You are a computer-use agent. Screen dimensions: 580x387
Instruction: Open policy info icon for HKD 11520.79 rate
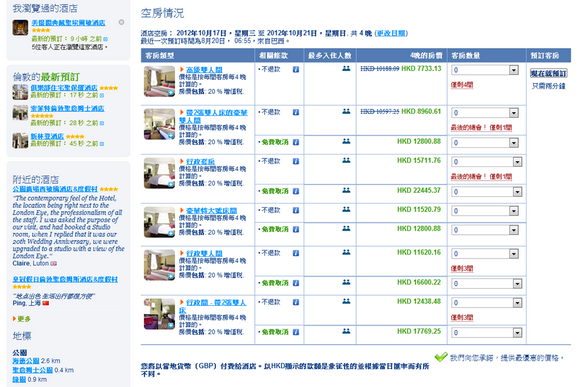tap(296, 210)
